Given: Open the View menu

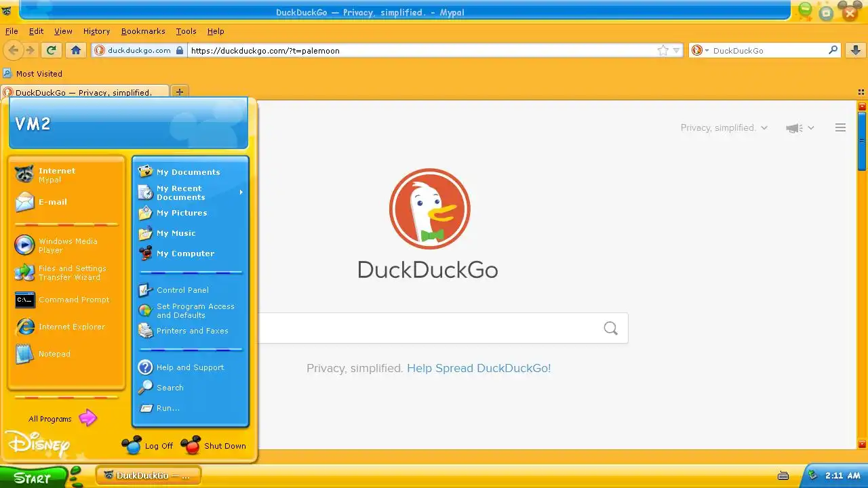Looking at the screenshot, I should coord(63,31).
